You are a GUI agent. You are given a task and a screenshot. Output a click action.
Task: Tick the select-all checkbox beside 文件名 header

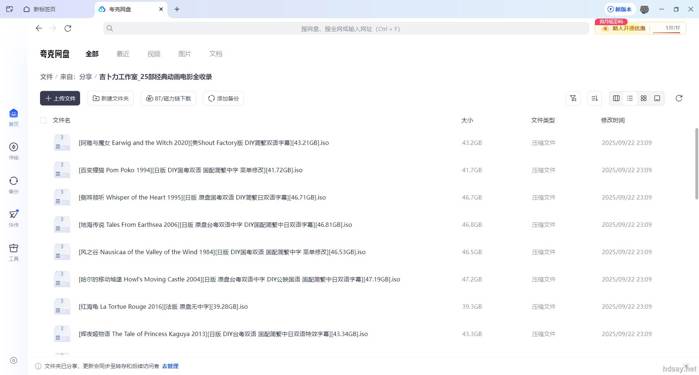[x=43, y=120]
